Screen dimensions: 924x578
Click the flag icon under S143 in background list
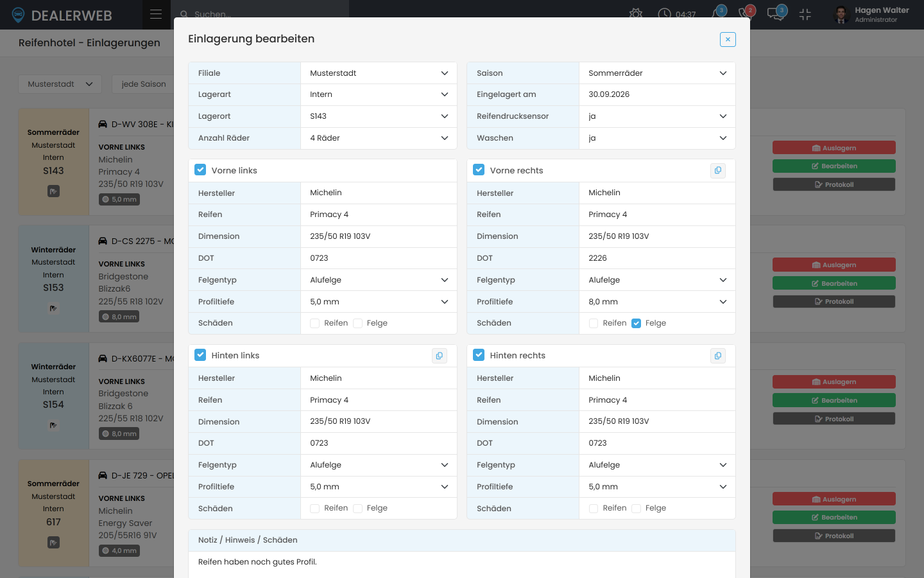[53, 191]
